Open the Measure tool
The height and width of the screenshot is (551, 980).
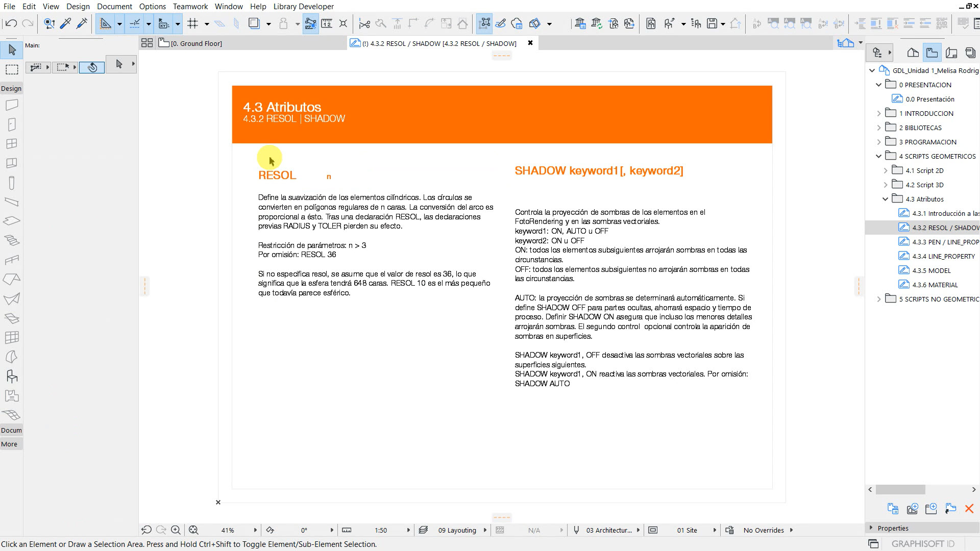coord(327,23)
